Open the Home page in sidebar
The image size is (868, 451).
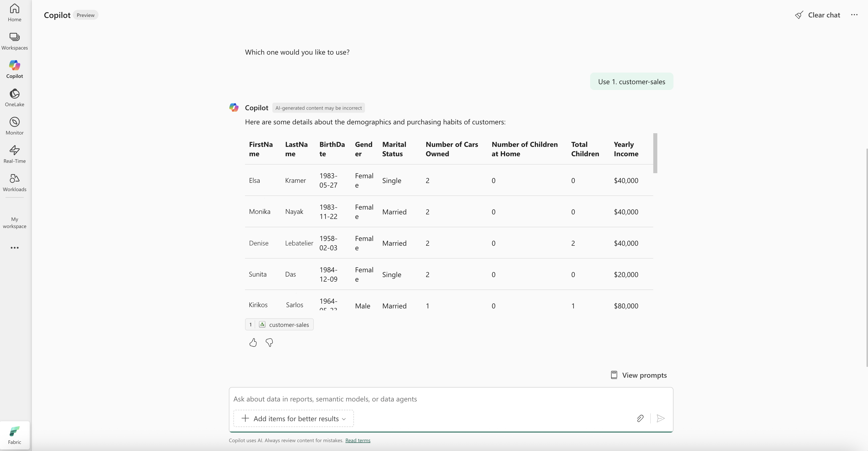pyautogui.click(x=14, y=12)
